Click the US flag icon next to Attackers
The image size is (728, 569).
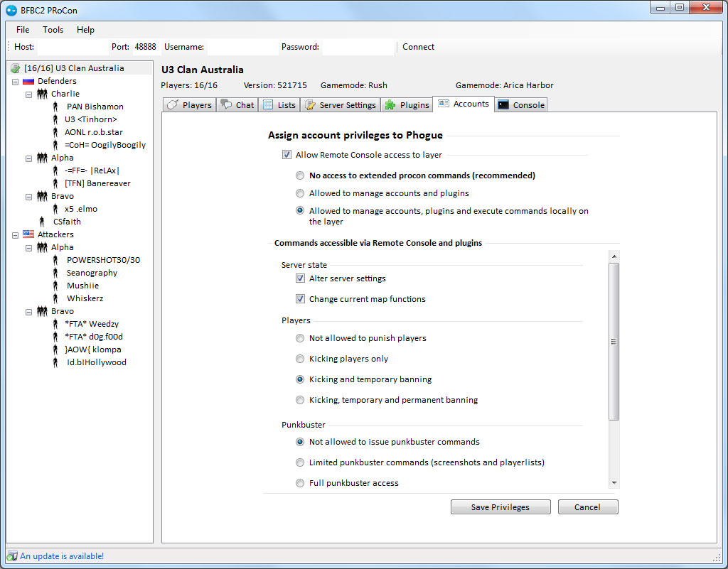(x=28, y=234)
